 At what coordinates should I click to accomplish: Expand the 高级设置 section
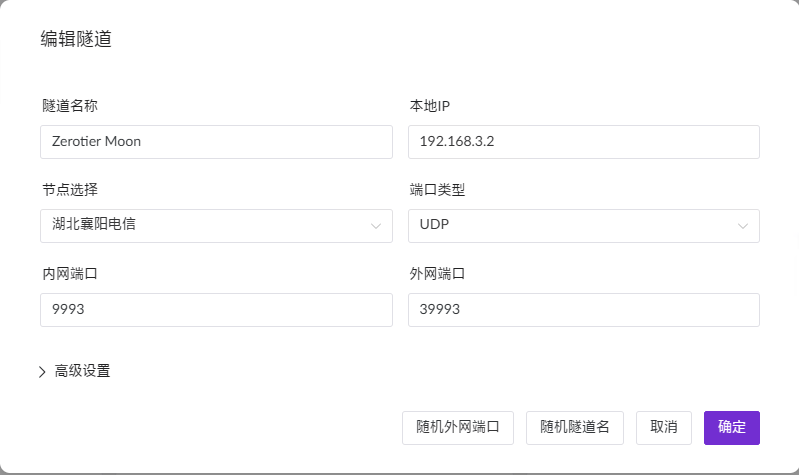point(75,371)
